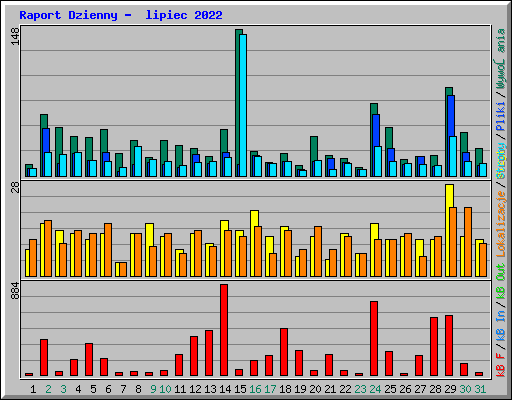Click day label 16 on the axis
Viewport: 512px width, 400px height.
point(255,389)
